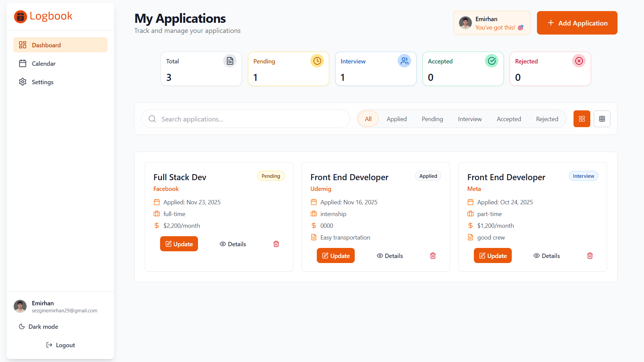
Task: Filter by Rejected status
Action: pos(547,119)
